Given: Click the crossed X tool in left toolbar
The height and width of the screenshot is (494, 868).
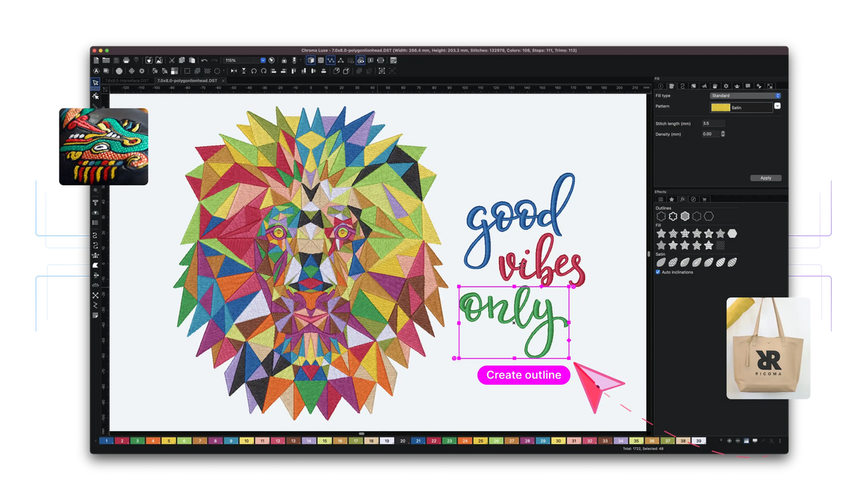Looking at the screenshot, I should point(95,295).
